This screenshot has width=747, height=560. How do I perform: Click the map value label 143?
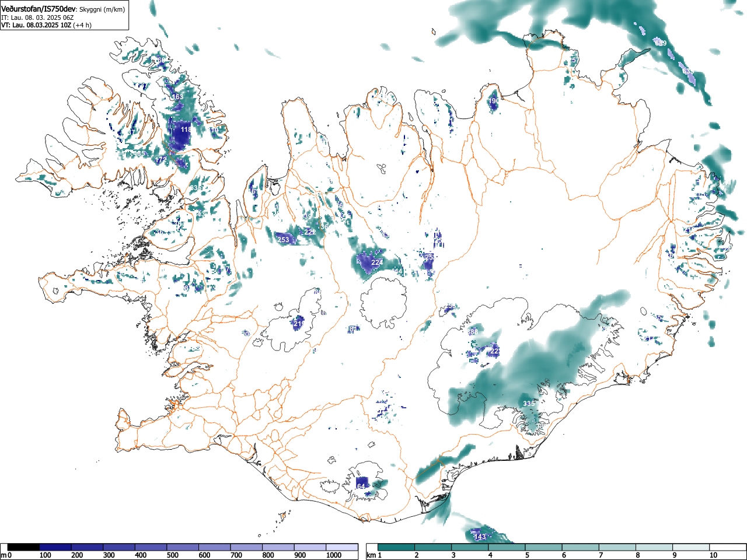(480, 537)
